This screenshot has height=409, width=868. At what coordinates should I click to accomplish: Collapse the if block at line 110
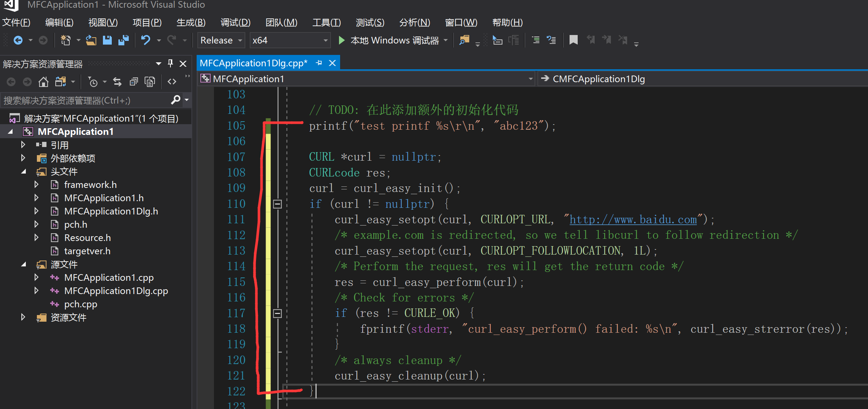pyautogui.click(x=277, y=203)
